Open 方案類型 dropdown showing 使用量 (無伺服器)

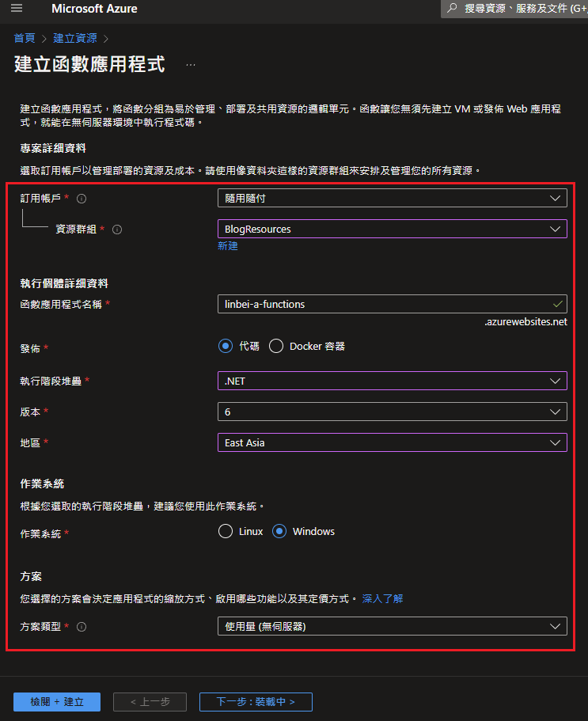click(393, 626)
